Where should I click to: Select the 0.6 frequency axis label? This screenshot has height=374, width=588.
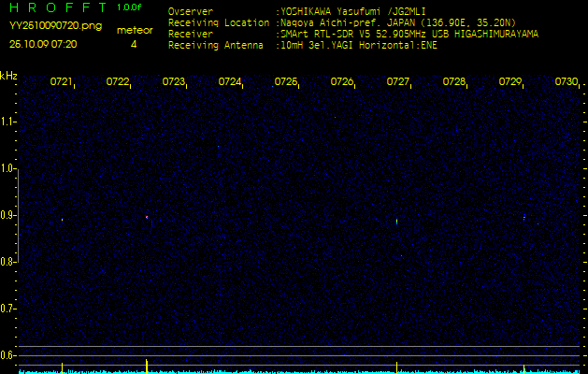click(x=8, y=354)
